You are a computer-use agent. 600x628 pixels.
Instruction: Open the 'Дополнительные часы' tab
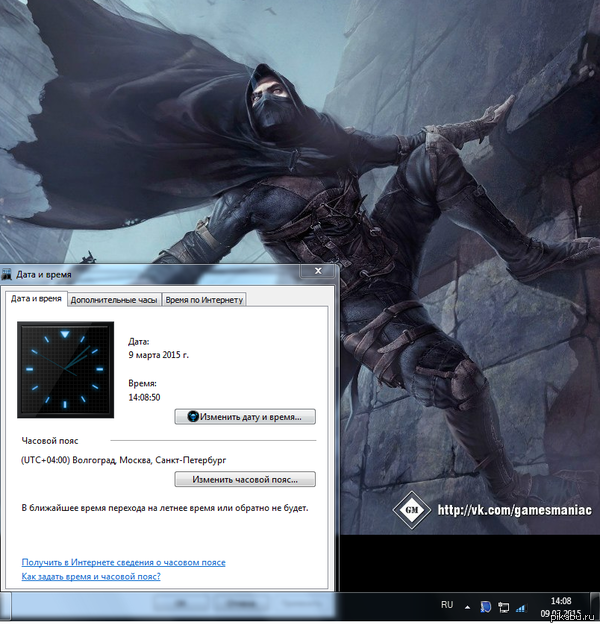point(114,300)
